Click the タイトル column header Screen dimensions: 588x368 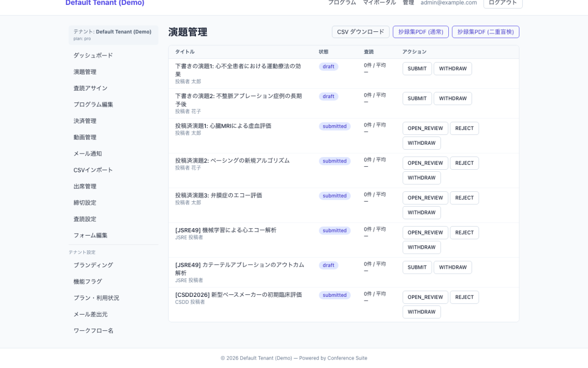point(185,52)
